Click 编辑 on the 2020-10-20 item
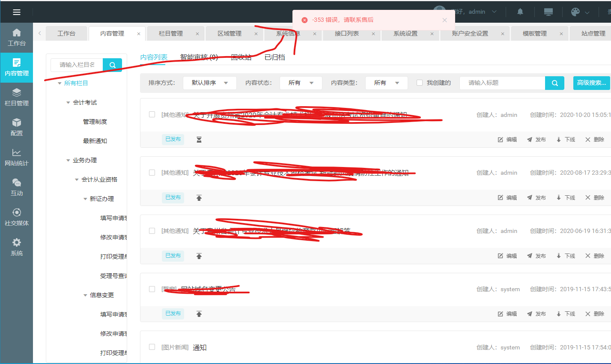This screenshot has width=611, height=364. tap(507, 140)
